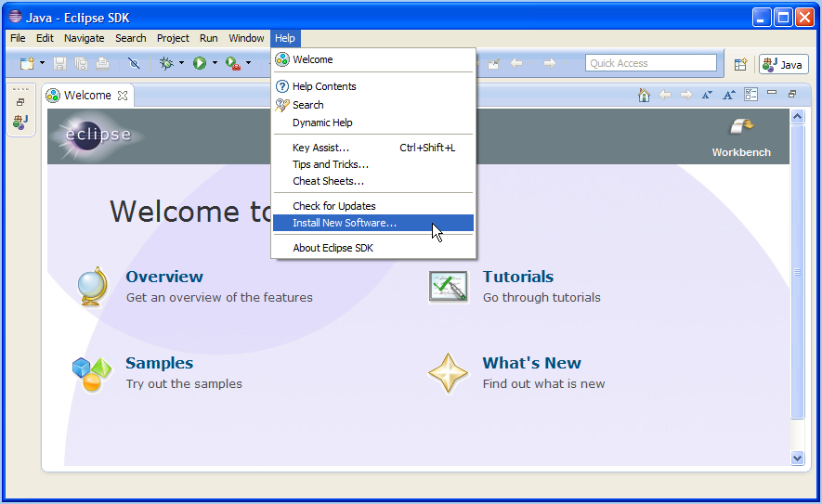
Task: Click Welcome view back arrow icon
Action: (665, 95)
